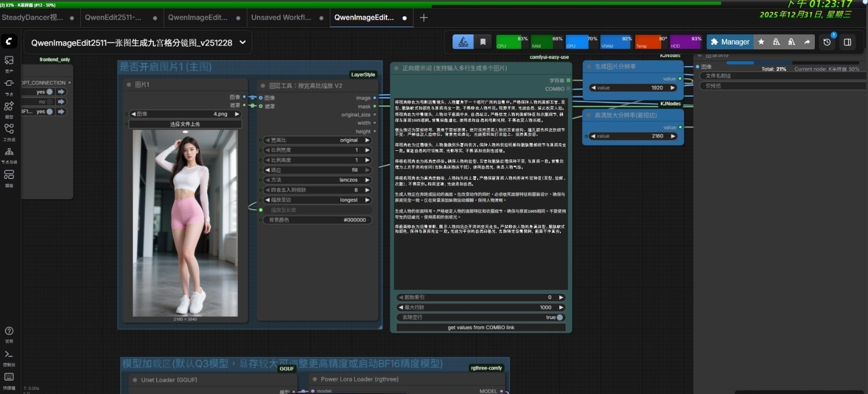This screenshot has height=394, width=868.
Task: Toggle the 去除空行 true switch
Action: coord(559,317)
